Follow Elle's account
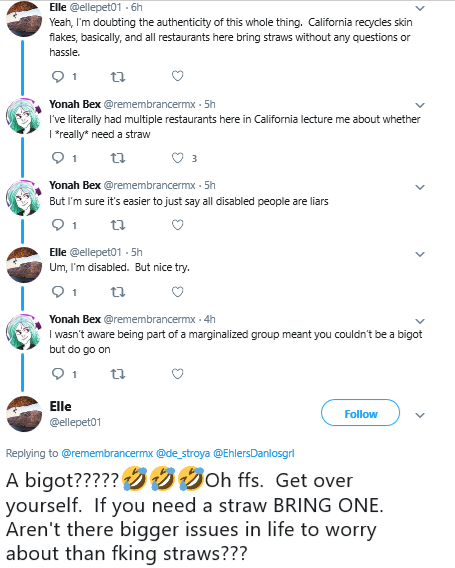The height and width of the screenshot is (568, 455). (360, 413)
